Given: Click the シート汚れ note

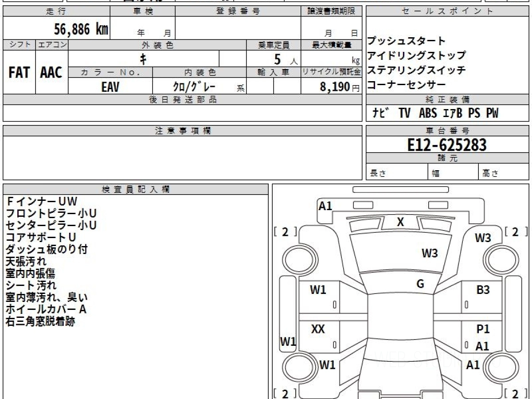Looking at the screenshot, I should (x=31, y=285).
